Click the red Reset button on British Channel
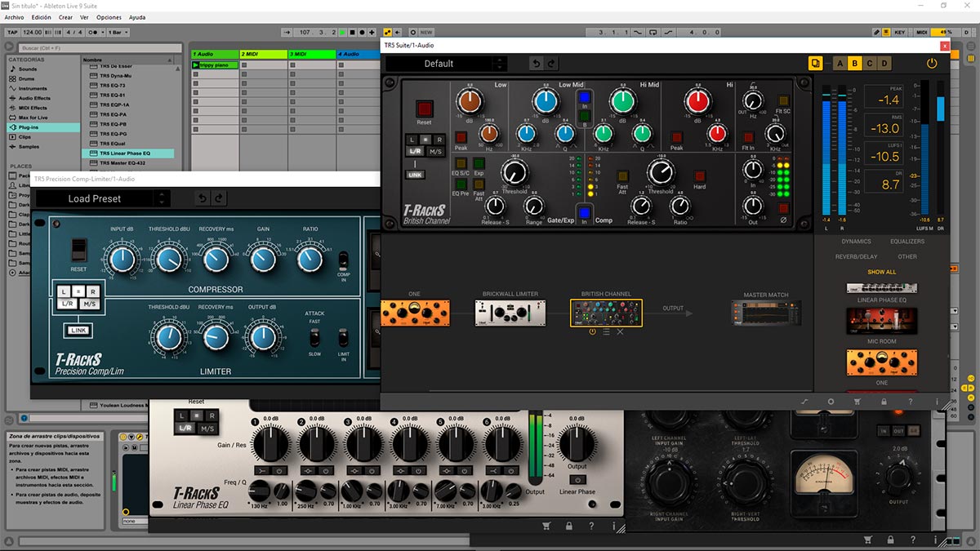This screenshot has width=980, height=551. coord(425,109)
